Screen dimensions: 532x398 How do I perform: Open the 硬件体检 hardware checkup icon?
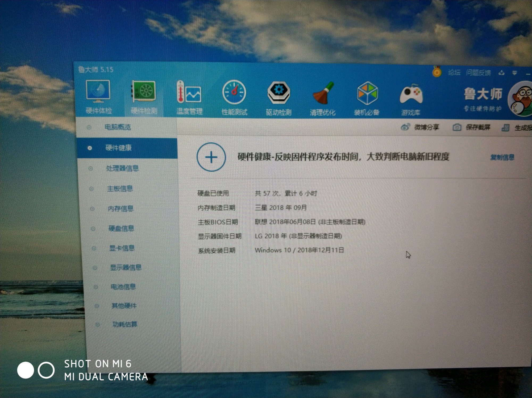tap(98, 92)
